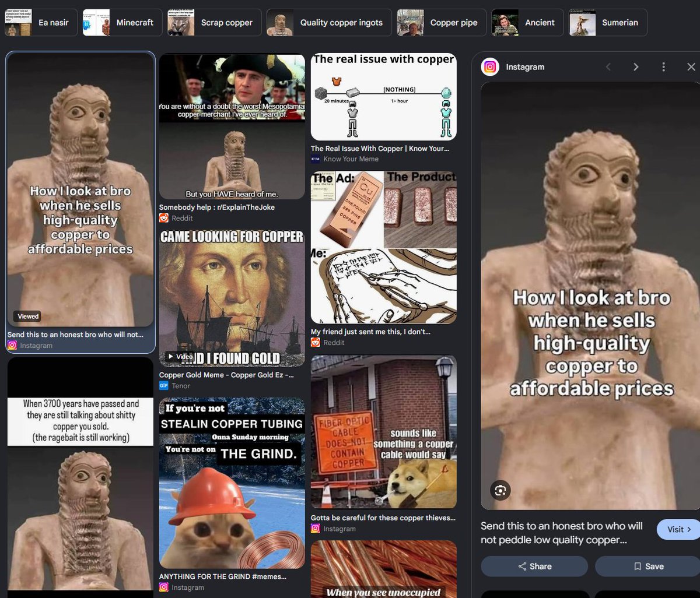The image size is (700, 598).
Task: Open the "Fiber optic cable" doge thumbnail
Action: (x=384, y=432)
